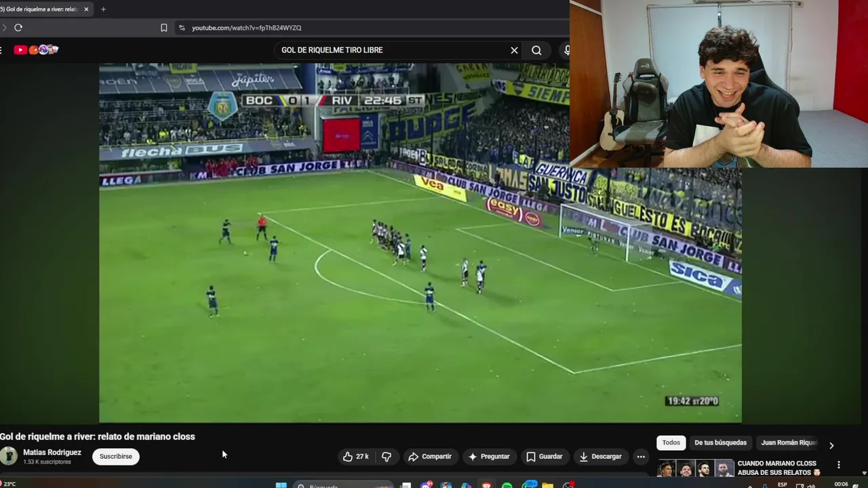This screenshot has width=868, height=488.
Task: Open options for CUANDO MARIANO CLOSS video
Action: (839, 465)
